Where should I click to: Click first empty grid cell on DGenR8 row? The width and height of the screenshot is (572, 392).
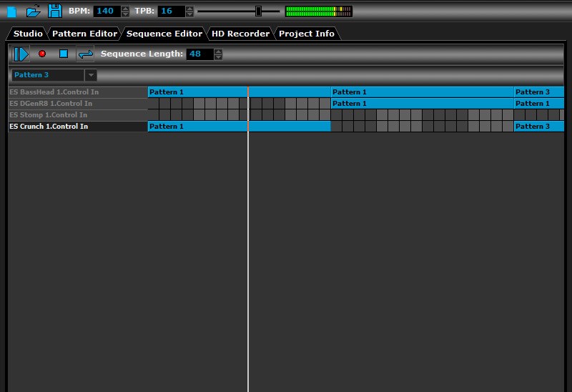tap(153, 104)
